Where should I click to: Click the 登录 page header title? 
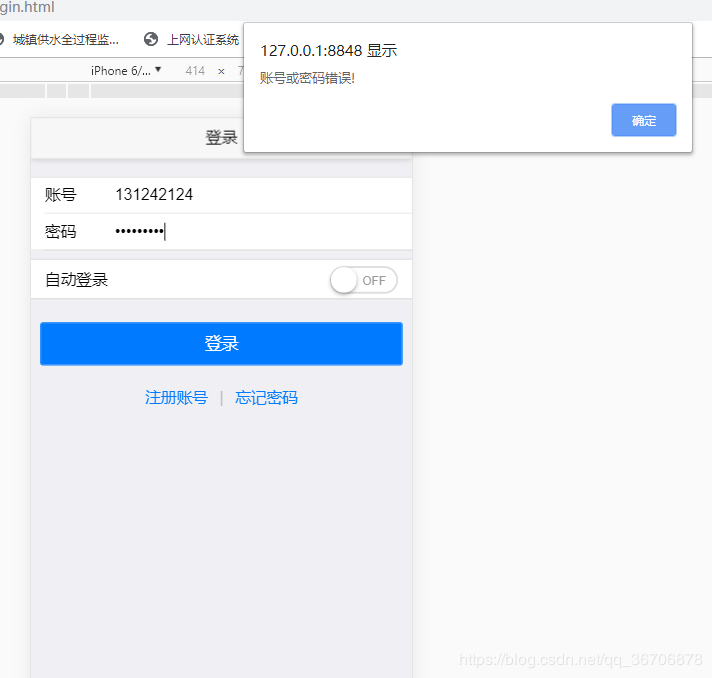pos(221,138)
